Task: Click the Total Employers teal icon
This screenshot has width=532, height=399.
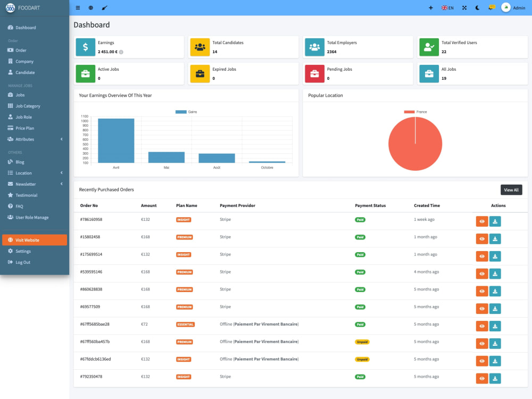Action: click(x=314, y=47)
